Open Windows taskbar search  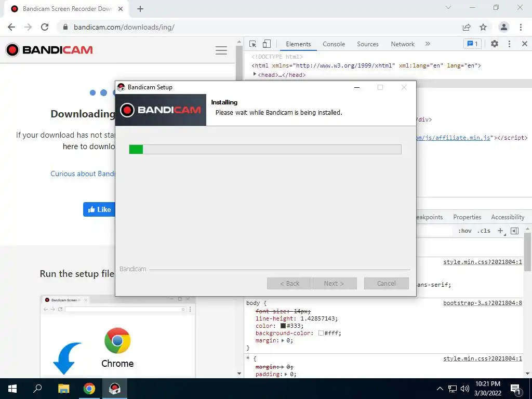[37, 389]
